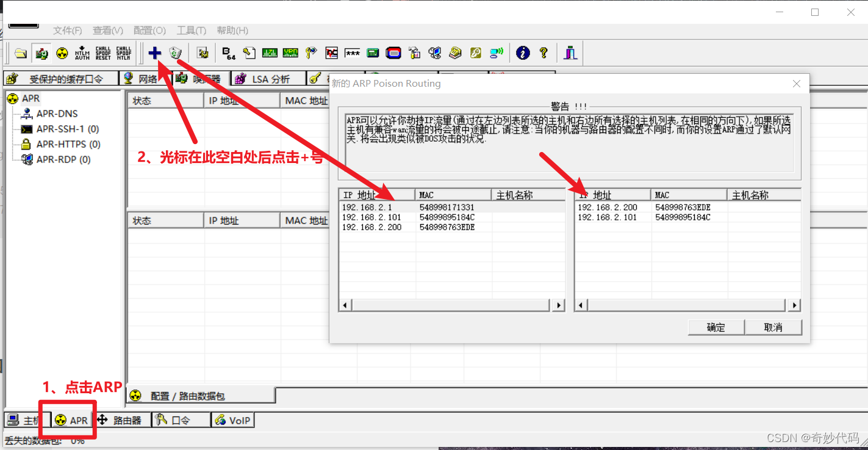Select the VoIP bottom tab
Viewport: 868px width, 450px height.
[233, 421]
